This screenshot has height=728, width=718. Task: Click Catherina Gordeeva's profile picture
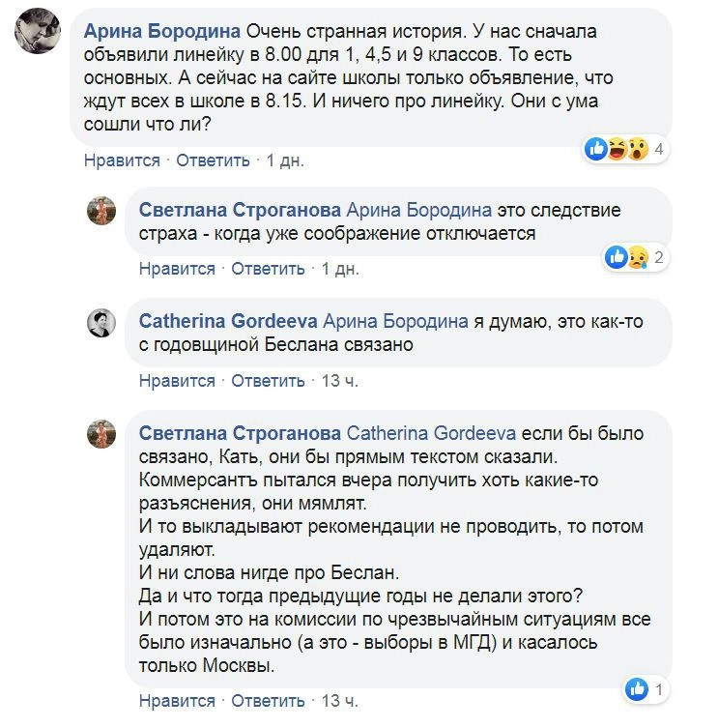point(102,323)
